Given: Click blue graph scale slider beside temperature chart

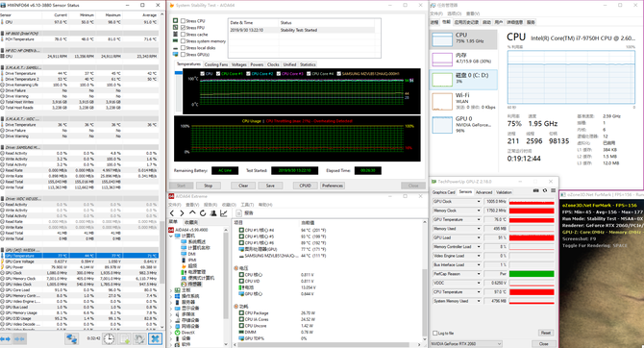Looking at the screenshot, I should tap(178, 73).
